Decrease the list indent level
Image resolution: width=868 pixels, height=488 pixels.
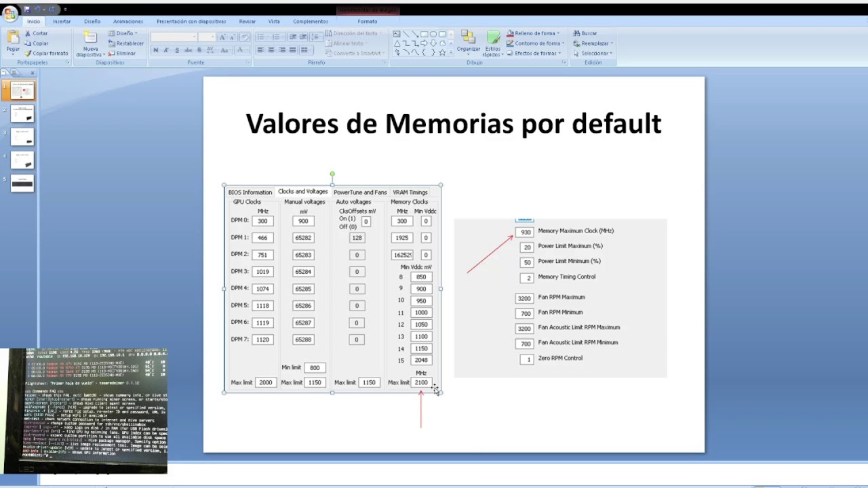(292, 37)
